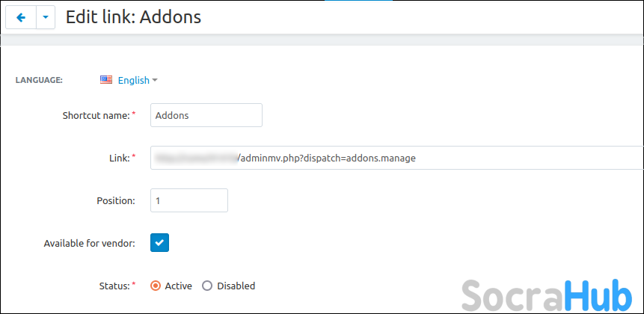
Task: Click the US flag language icon
Action: point(106,80)
